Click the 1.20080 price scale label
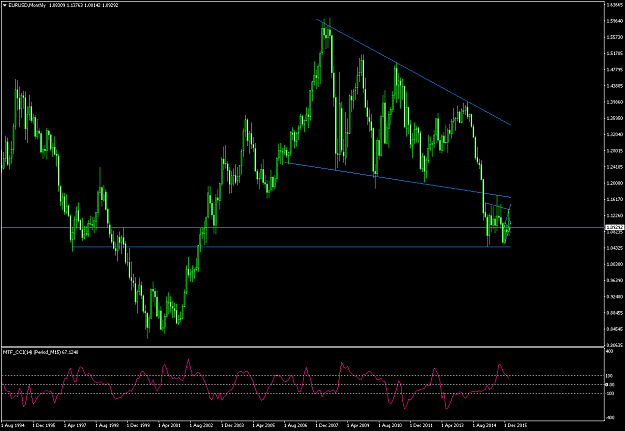 pyautogui.click(x=615, y=183)
